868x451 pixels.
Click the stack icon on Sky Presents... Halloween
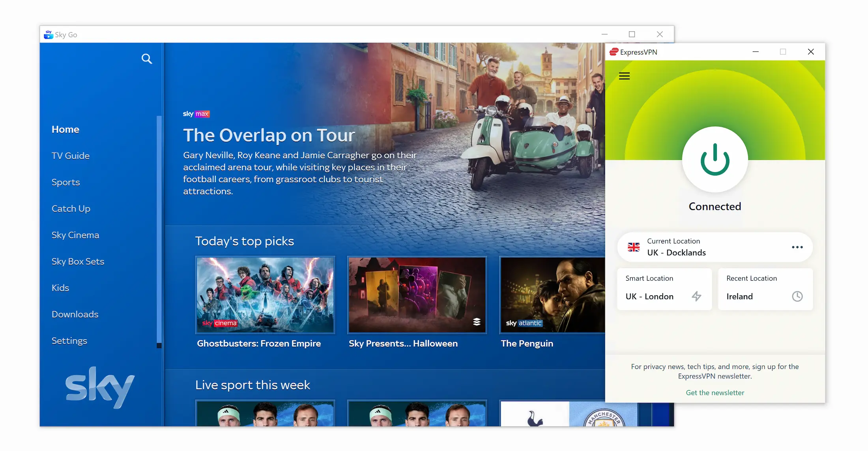pos(477,322)
